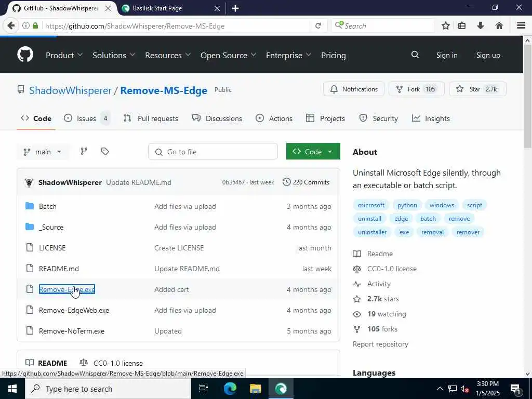Open the bookmarks list icon in the toolbar
532x399 pixels.
(x=462, y=26)
